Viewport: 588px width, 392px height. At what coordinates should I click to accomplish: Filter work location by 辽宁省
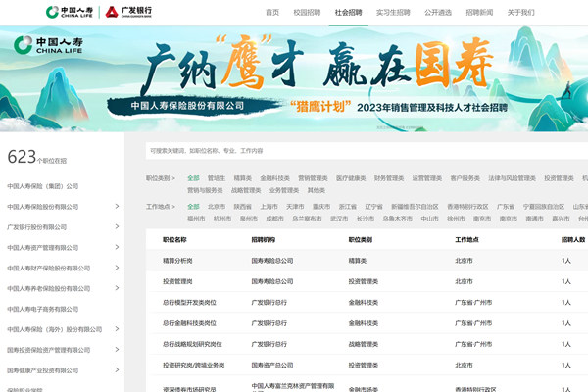tap(374, 207)
